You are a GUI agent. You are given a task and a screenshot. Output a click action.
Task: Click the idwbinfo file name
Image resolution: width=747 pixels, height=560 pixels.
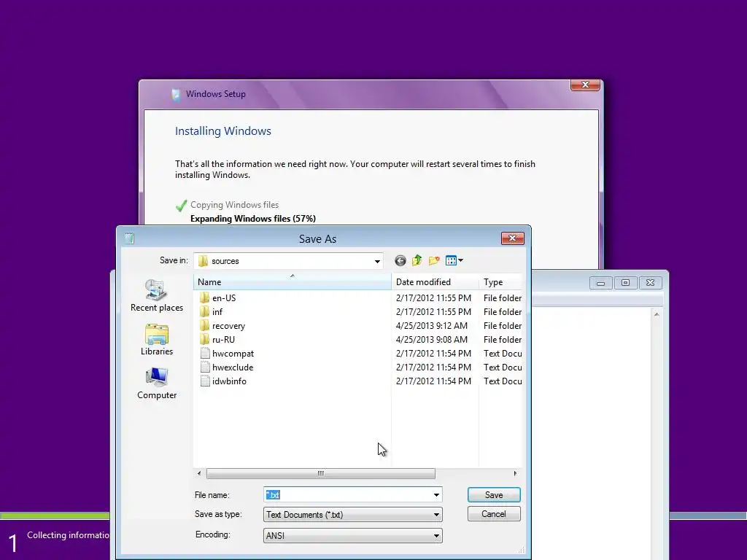tap(229, 381)
